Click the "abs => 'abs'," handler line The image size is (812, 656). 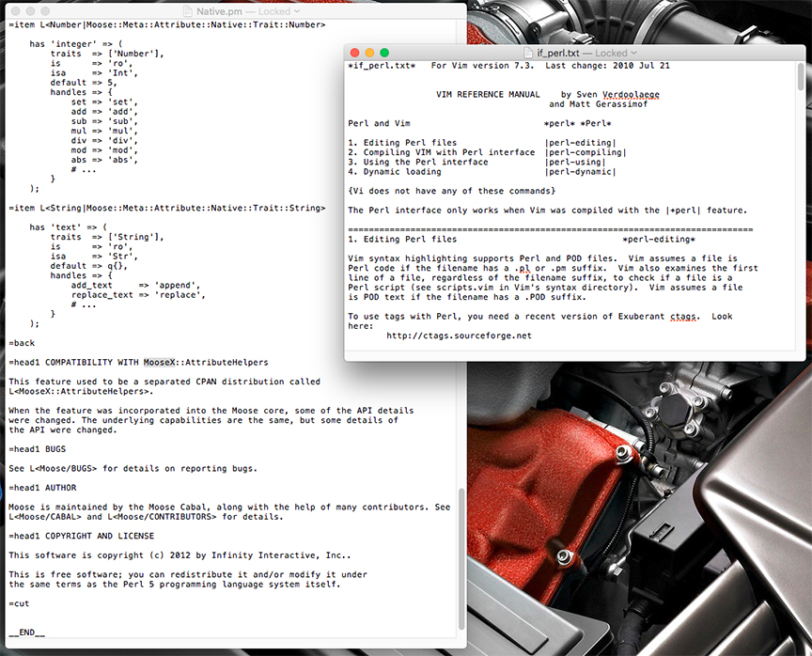(x=104, y=160)
